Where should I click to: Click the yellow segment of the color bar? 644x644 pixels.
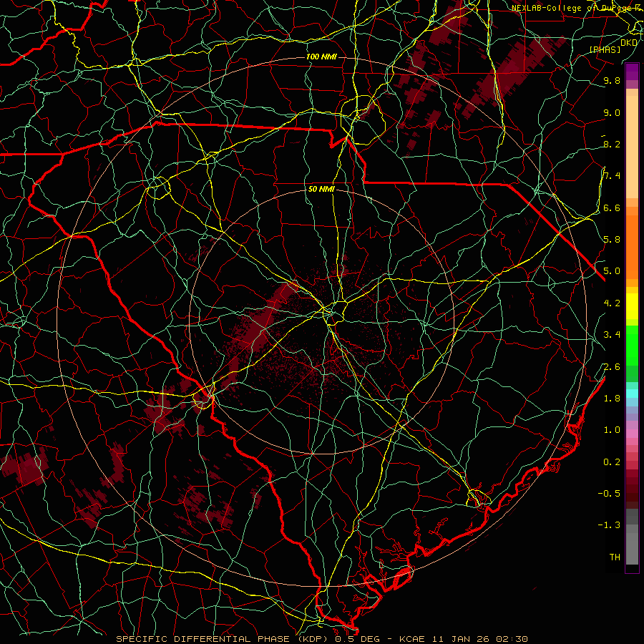[632, 306]
